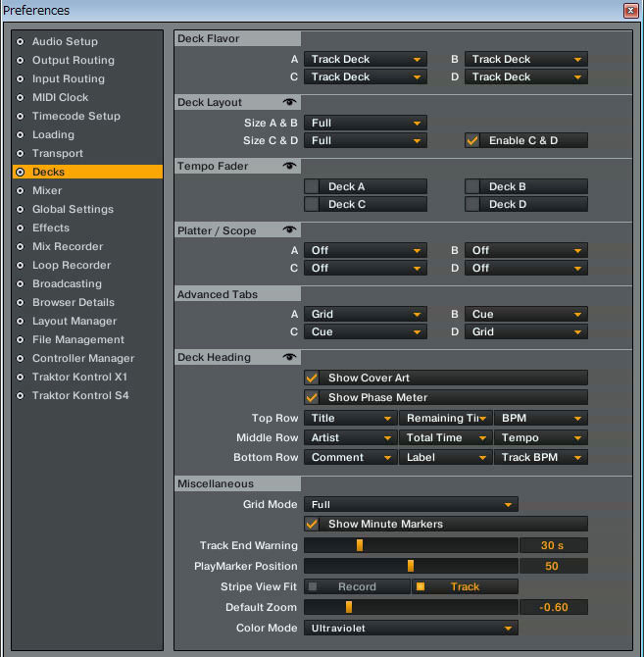Viewport: 644px width, 657px height.
Task: Open Size C & D dropdown
Action: [x=366, y=140]
